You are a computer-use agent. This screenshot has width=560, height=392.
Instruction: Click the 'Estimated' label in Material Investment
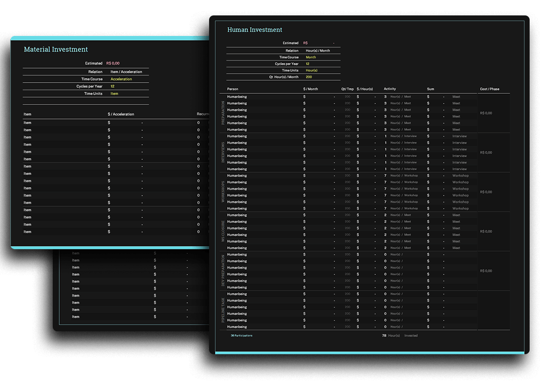pyautogui.click(x=94, y=63)
